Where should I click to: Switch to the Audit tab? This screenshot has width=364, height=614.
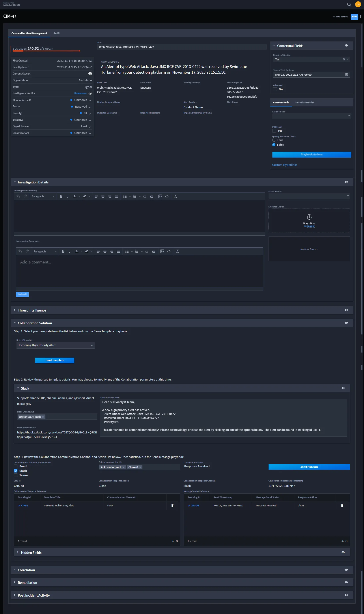click(57, 33)
